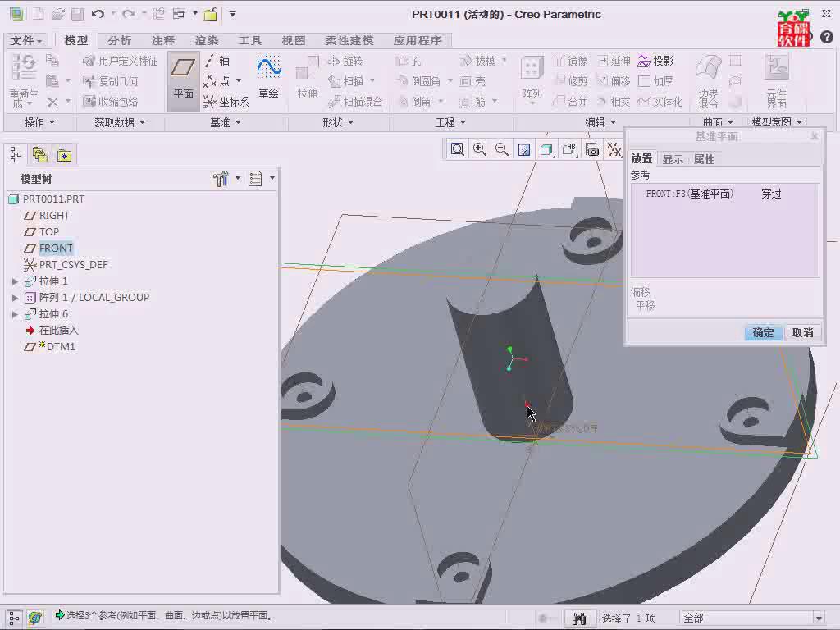
Task: Click the 孔 hole tool
Action: 409,61
